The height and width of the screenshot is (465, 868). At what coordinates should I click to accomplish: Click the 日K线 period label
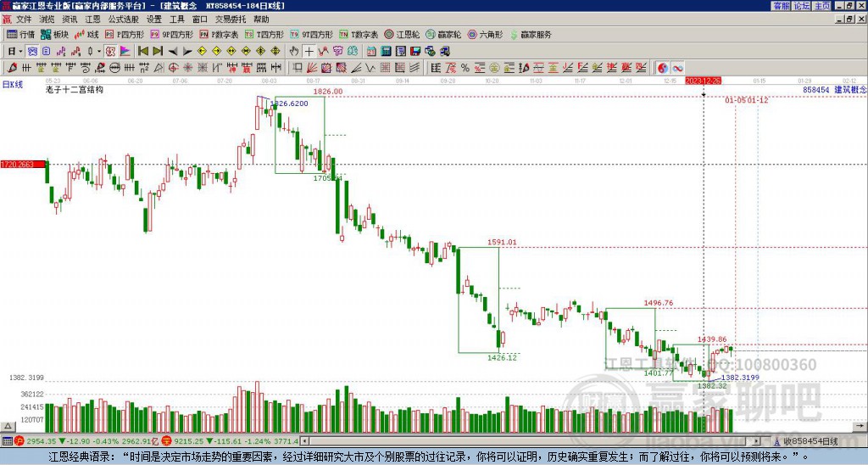point(13,84)
